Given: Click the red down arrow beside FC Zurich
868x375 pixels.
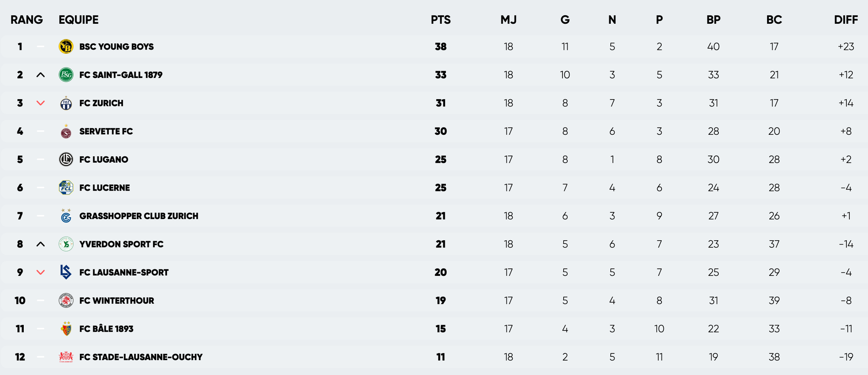Looking at the screenshot, I should coord(40,103).
